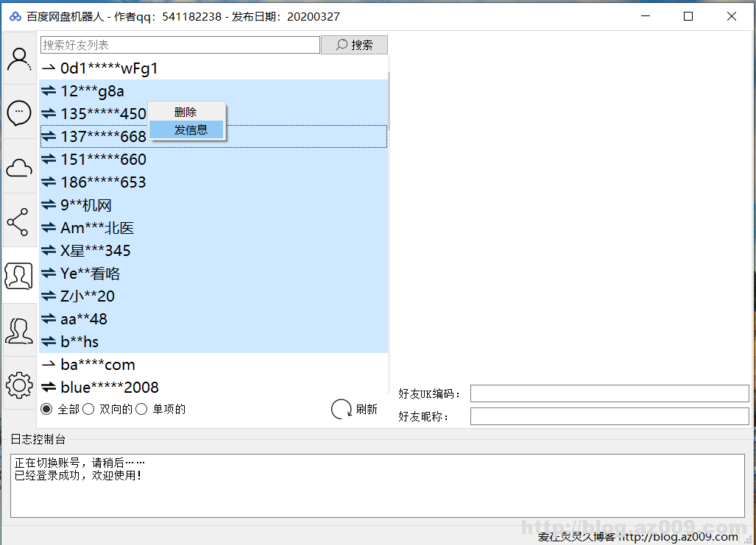Screen dimensions: 756x545
Task: Open the settings gear sidebar icon
Action: [x=19, y=384]
